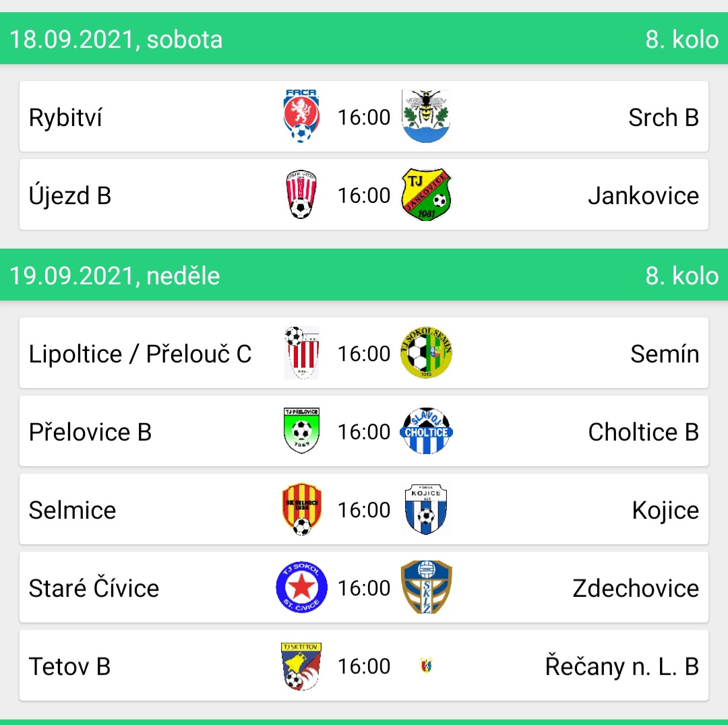Tap the Slavoj Choltice badge

(426, 431)
